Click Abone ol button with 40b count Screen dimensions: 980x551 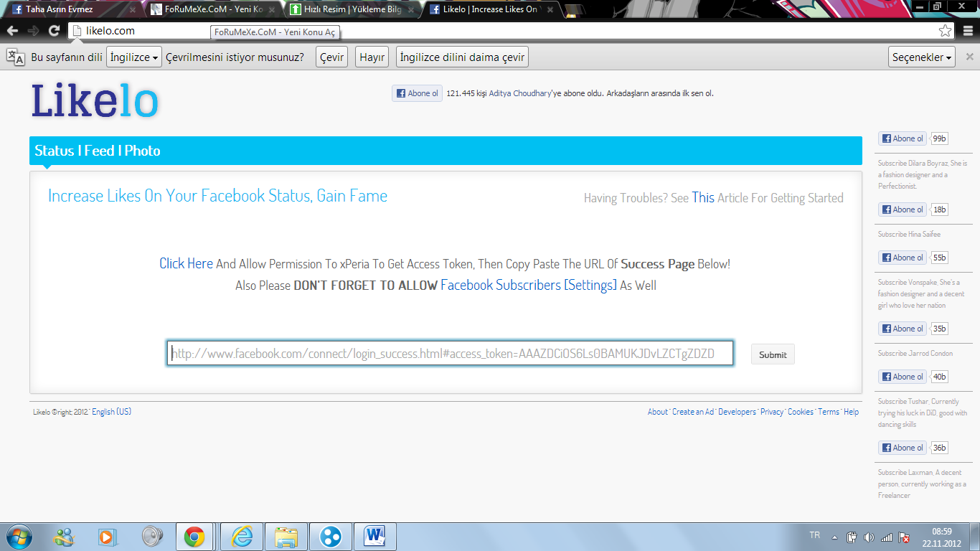pos(903,377)
